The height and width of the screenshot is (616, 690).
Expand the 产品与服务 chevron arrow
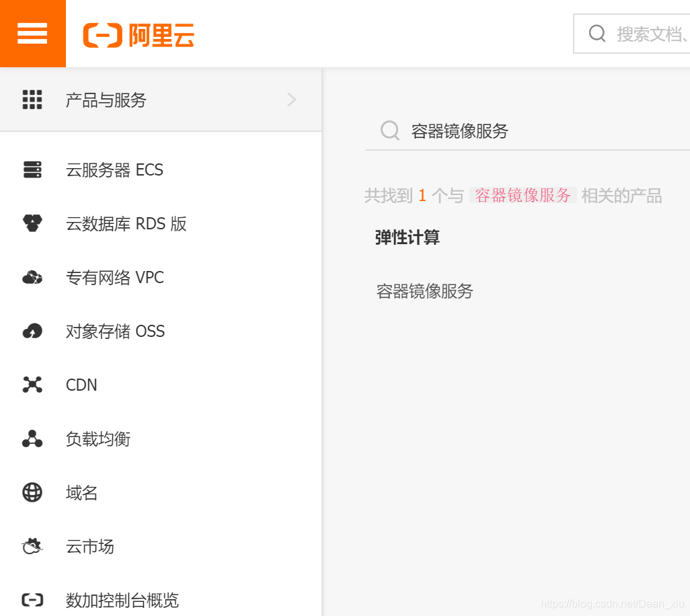(x=291, y=100)
